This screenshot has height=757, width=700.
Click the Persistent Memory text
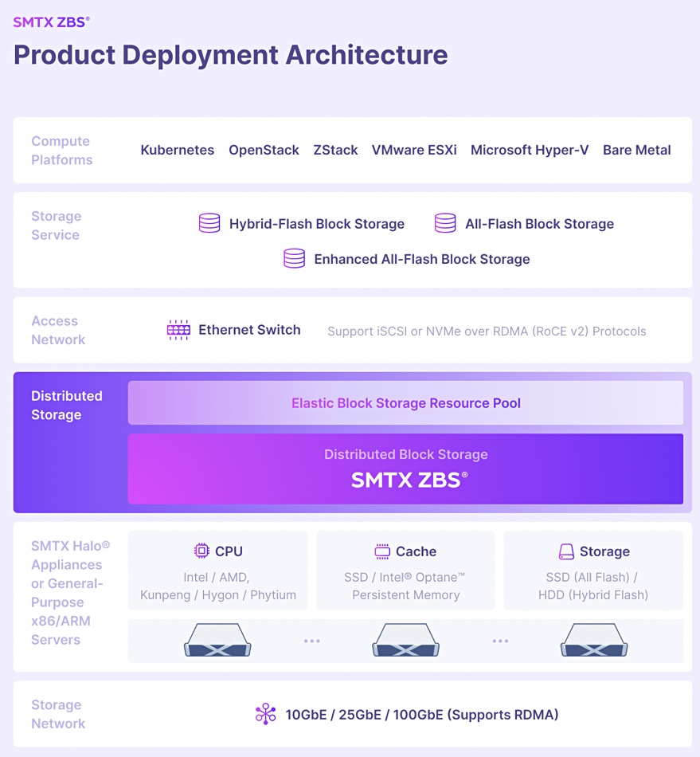(405, 594)
